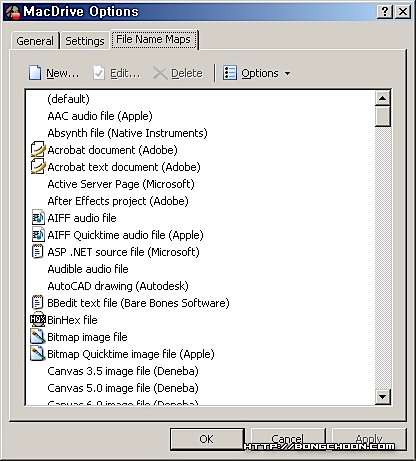Screen dimensions: 416x461
Task: Click the scrollbar up arrow
Action: 382,98
